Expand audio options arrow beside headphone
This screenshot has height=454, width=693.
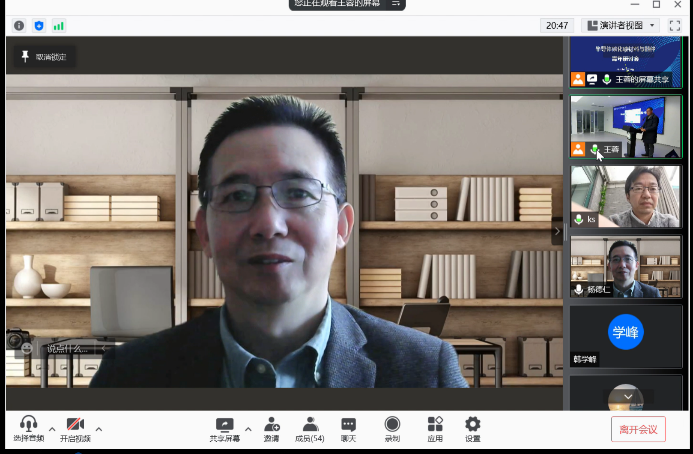(x=52, y=429)
